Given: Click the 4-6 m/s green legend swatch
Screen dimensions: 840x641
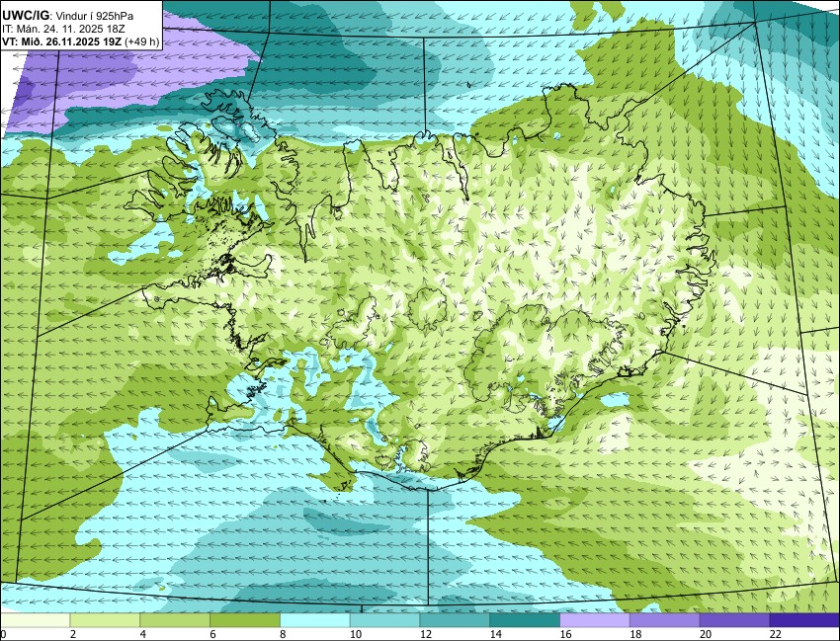Looking at the screenshot, I should [x=175, y=620].
